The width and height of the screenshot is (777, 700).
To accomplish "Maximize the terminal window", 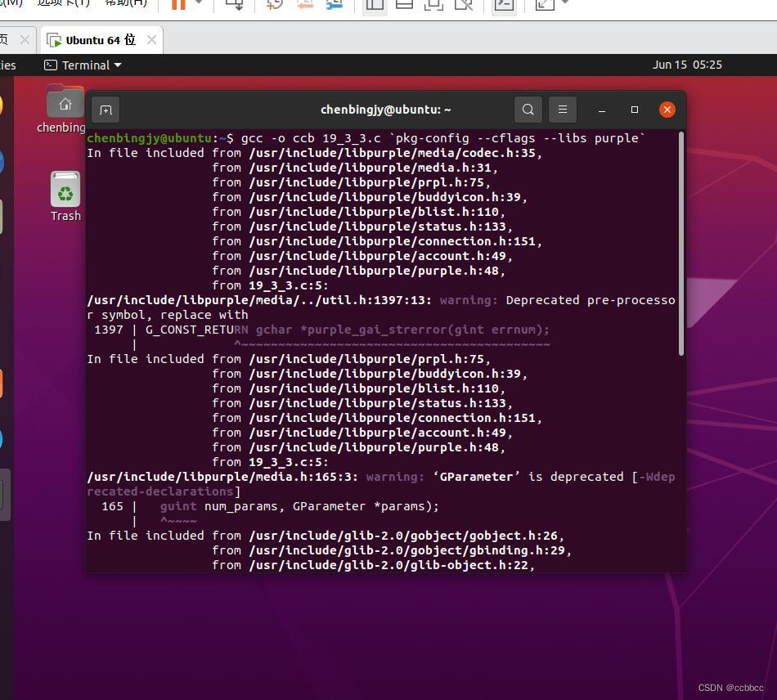I will pos(635,110).
